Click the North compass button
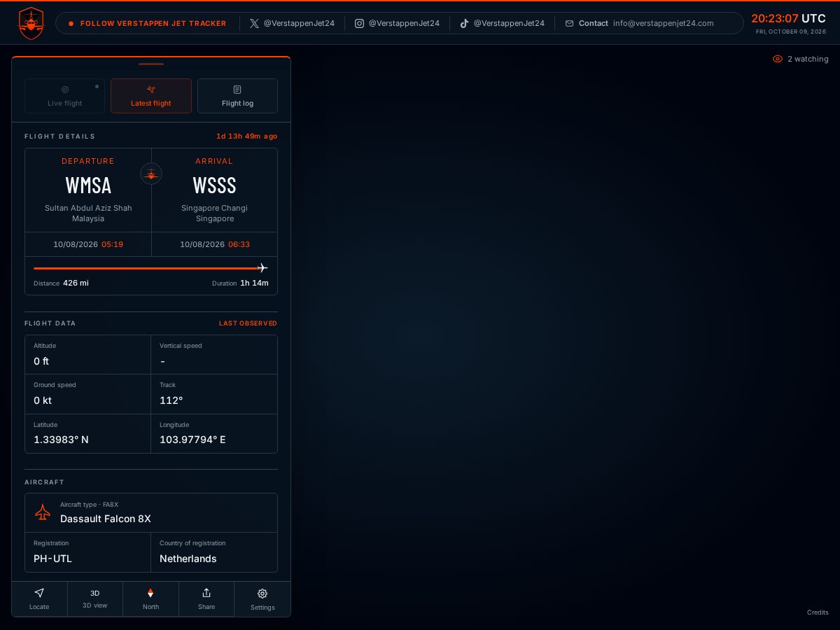The height and width of the screenshot is (630, 840). [x=150, y=598]
